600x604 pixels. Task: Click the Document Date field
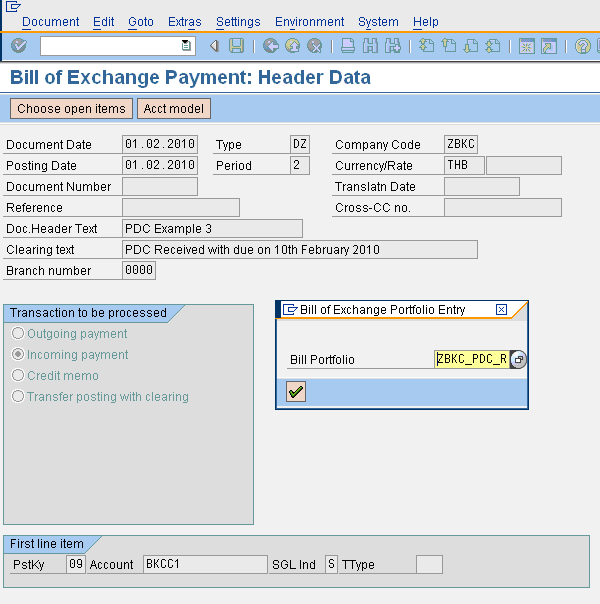click(x=160, y=144)
